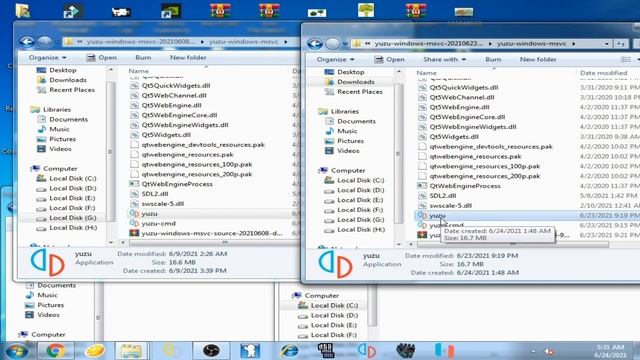Click Burn in right window toolbar
The height and width of the screenshot is (360, 640).
tap(493, 60)
